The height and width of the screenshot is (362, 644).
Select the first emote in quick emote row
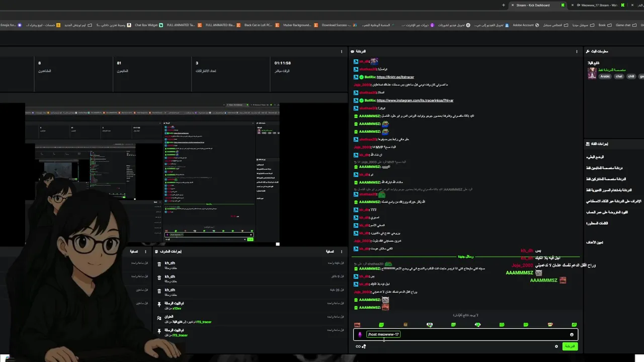click(357, 325)
